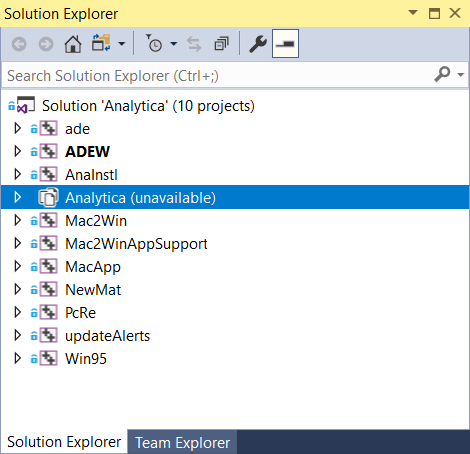Select the ade project name
This screenshot has height=454, width=470.
pos(77,129)
